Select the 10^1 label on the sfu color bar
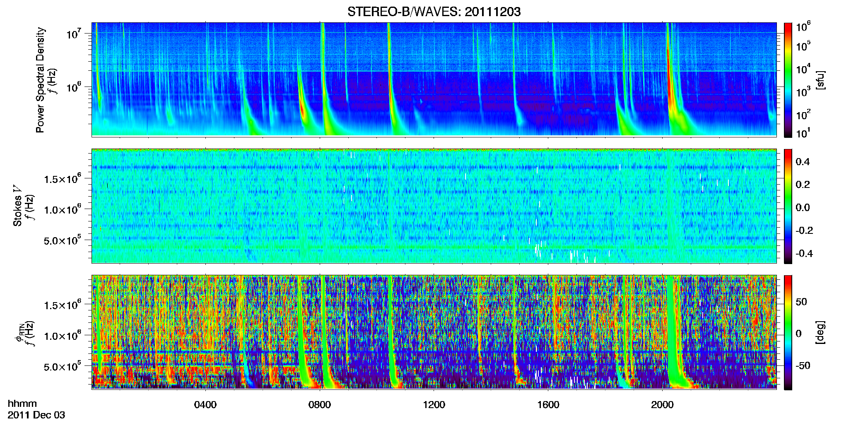Image resolution: width=868 pixels, height=447 pixels. tap(803, 133)
